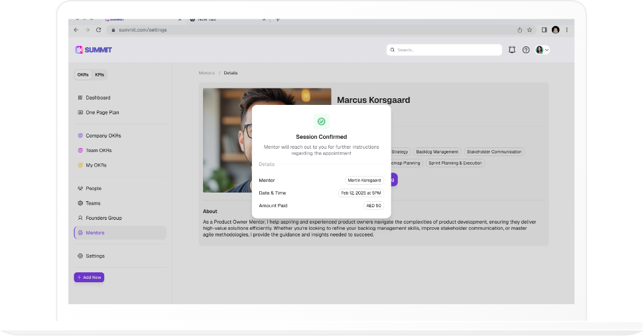Click the Feb 12 date and time chip
This screenshot has width=644, height=336.
pos(361,193)
